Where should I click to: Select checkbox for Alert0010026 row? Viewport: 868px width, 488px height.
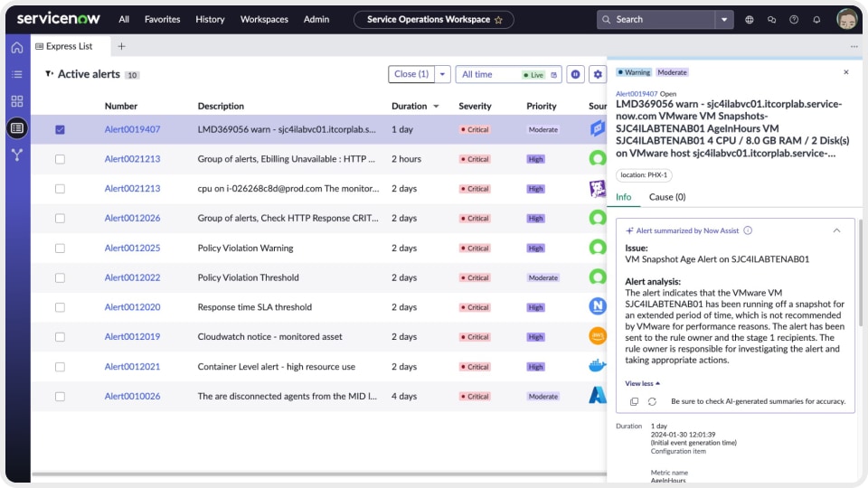coord(60,397)
